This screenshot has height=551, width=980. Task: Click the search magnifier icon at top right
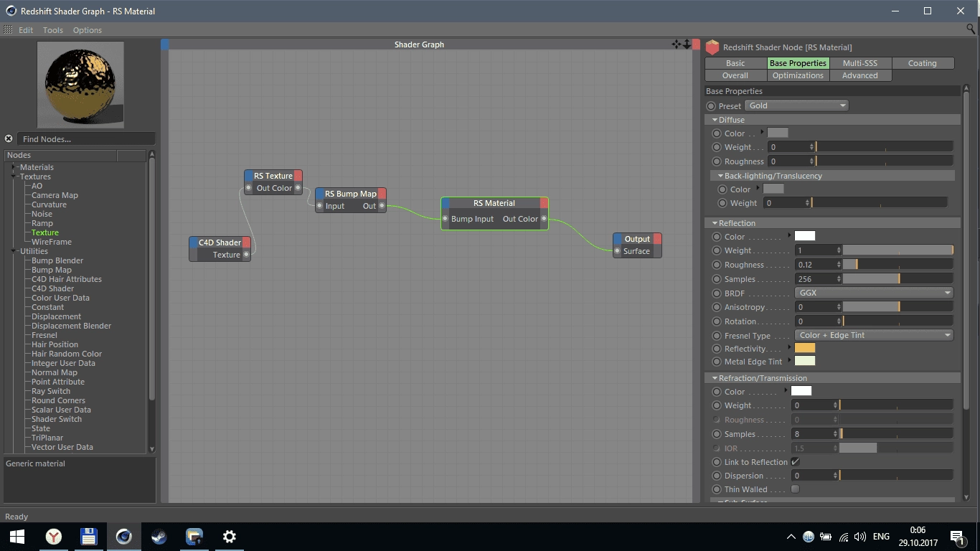[x=971, y=29]
